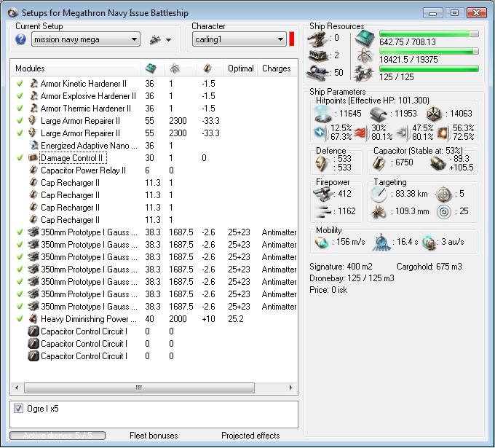
Task: Click the drone bandwidth resource icon
Action: pos(364,74)
